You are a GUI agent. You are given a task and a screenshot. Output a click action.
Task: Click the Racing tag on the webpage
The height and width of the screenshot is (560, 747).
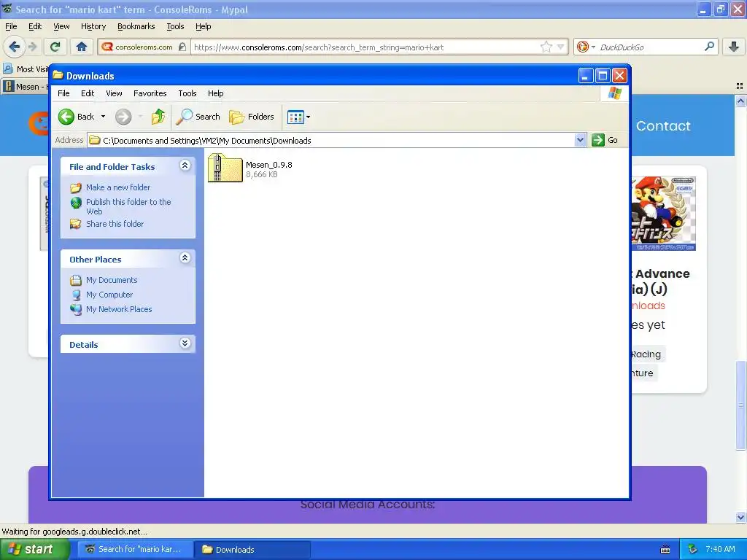(646, 354)
